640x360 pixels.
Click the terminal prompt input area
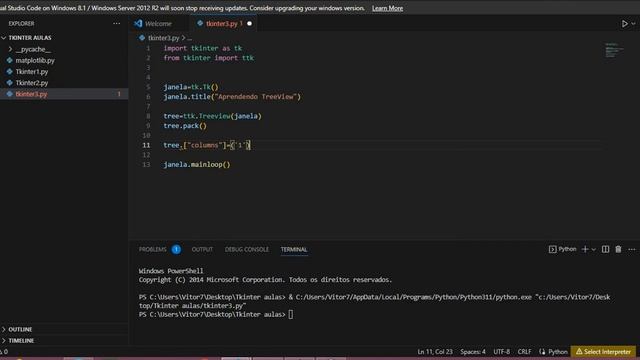click(291, 314)
